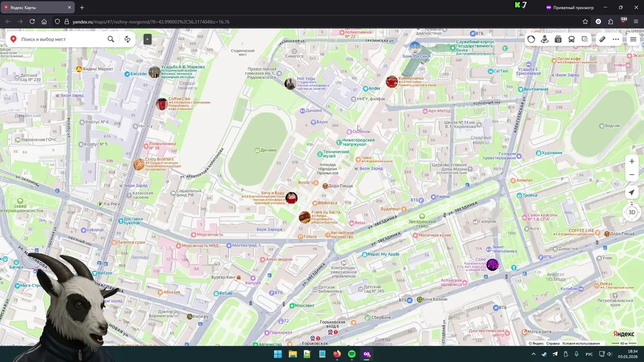The height and width of the screenshot is (362, 644).
Task: Show public transport bus layer
Action: pyautogui.click(x=572, y=39)
